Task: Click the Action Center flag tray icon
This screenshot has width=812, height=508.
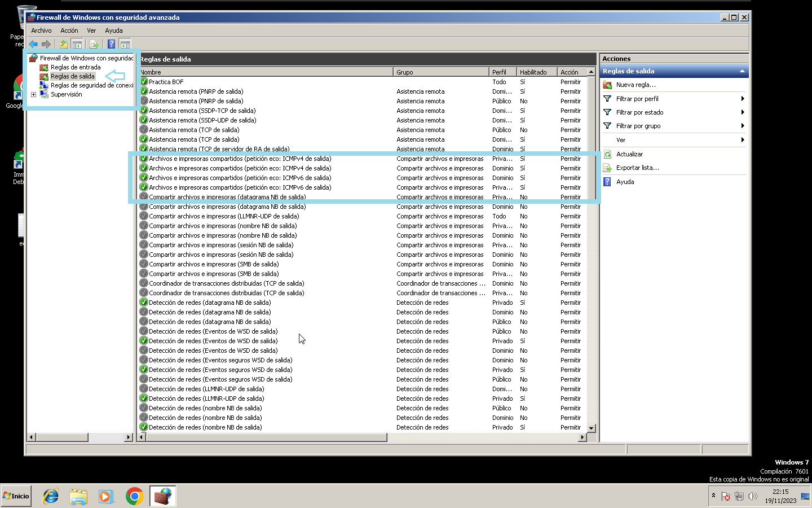Action: coord(726,496)
